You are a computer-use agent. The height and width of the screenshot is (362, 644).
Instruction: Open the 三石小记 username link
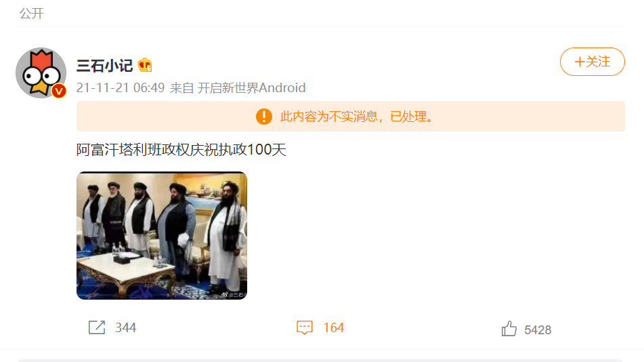(105, 66)
